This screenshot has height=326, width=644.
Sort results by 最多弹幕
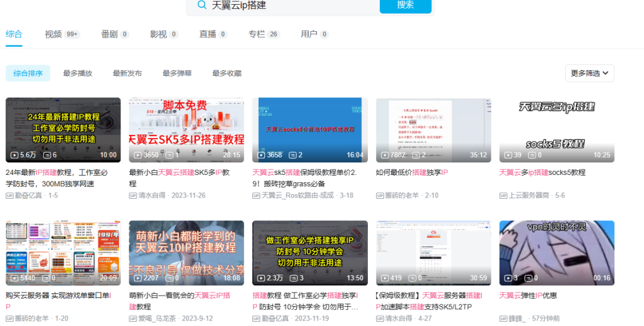click(177, 73)
